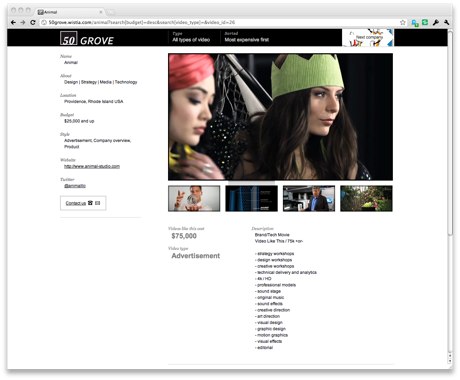The width and height of the screenshot is (460, 380).
Task: Click the browser forward arrow
Action: (23, 22)
